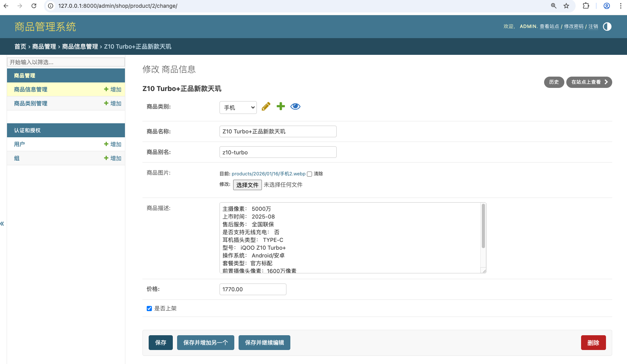Open the 历史 history button
This screenshot has width=627, height=364.
point(554,82)
